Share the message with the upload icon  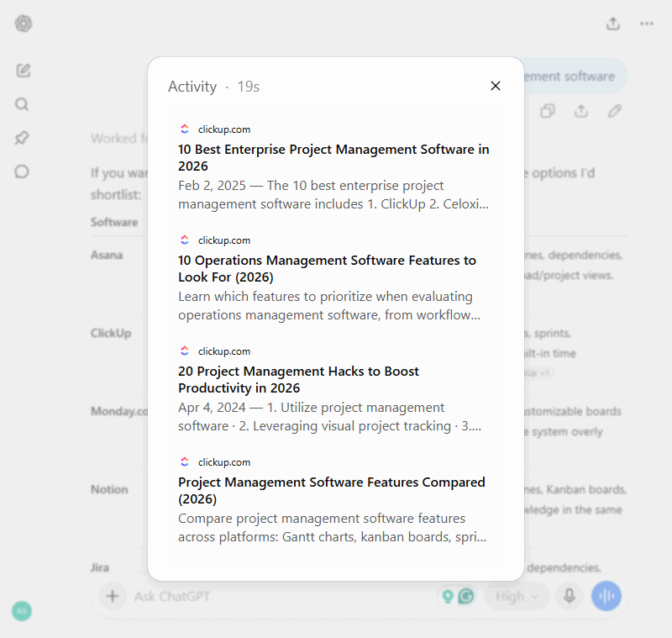581,111
